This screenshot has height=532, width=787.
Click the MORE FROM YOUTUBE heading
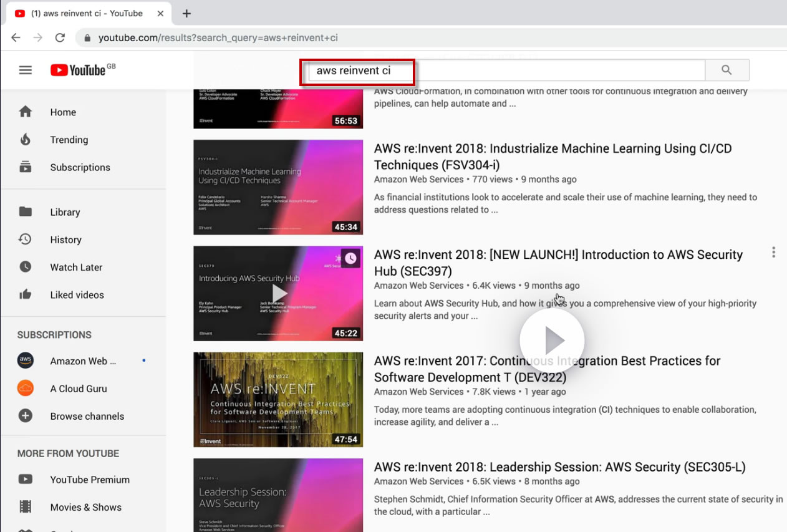[68, 453]
